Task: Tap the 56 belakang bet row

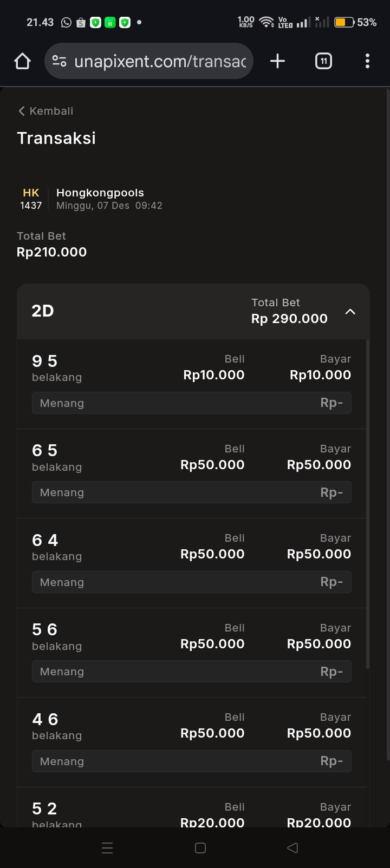Action: pyautogui.click(x=57, y=637)
